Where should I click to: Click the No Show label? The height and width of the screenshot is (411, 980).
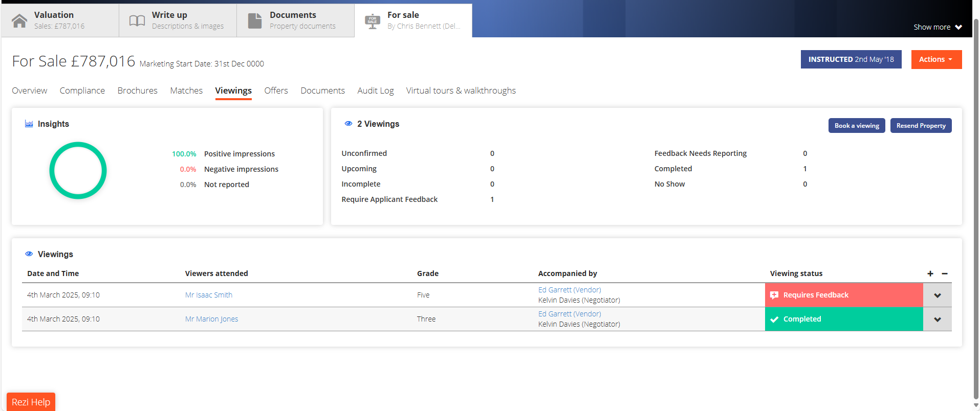click(x=669, y=184)
